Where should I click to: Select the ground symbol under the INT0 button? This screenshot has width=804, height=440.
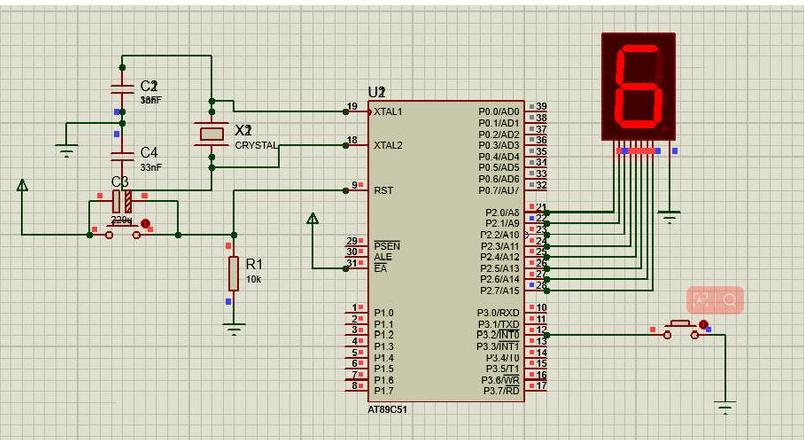pos(726,407)
